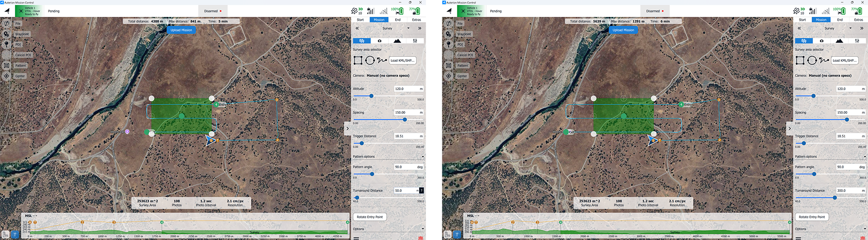Choose square survey area shape in right window
The height and width of the screenshot is (240, 868).
(800, 60)
